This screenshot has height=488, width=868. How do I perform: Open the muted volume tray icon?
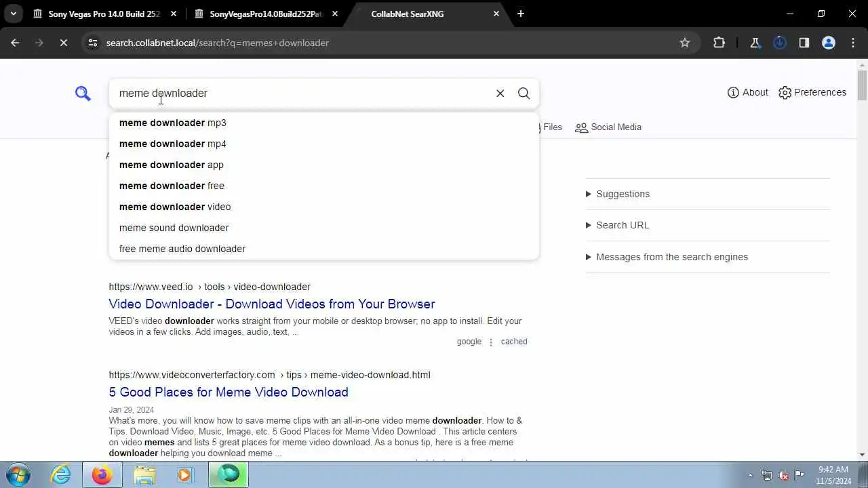click(x=783, y=475)
